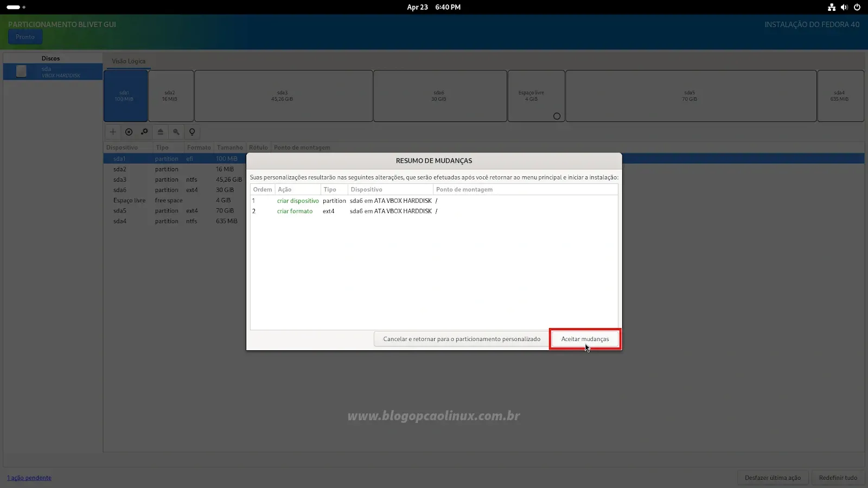This screenshot has height=488, width=868.
Task: Click the Tamanho column header
Action: pos(230,147)
